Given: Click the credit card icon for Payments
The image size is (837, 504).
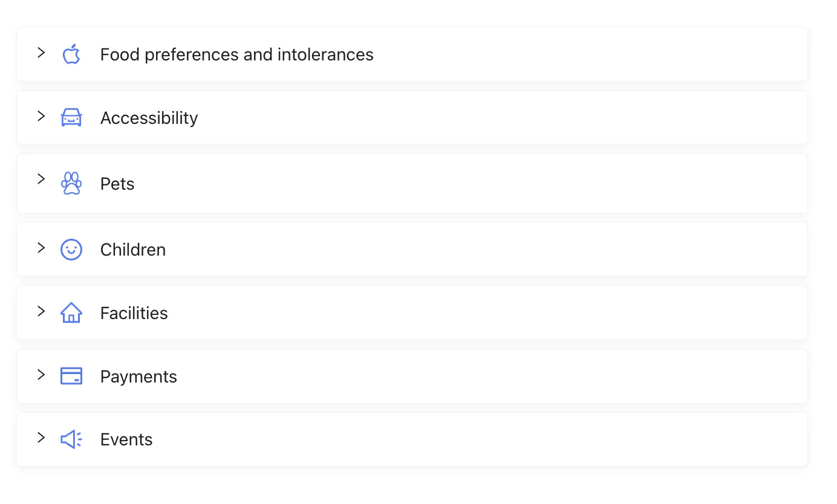Looking at the screenshot, I should click(71, 376).
